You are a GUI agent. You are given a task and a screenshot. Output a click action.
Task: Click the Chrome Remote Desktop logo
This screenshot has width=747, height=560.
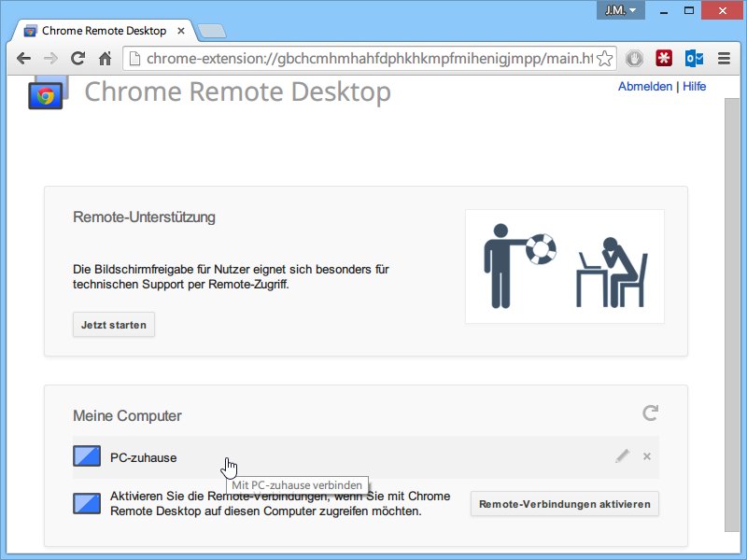coord(49,92)
